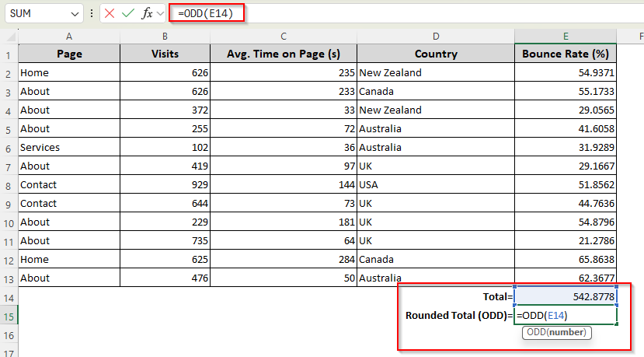Image resolution: width=644 pixels, height=357 pixels.
Task: Expand the Name Box dropdown arrow
Action: point(75,14)
